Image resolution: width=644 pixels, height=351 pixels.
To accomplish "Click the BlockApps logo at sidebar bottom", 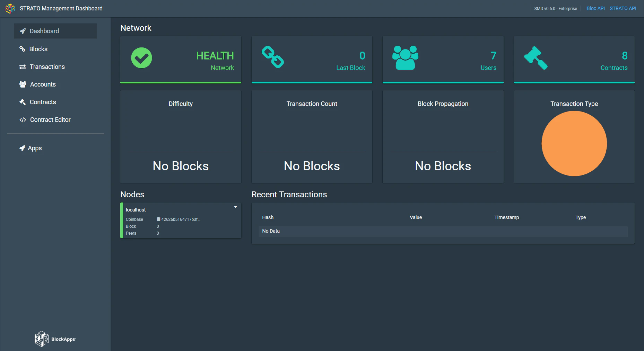I will click(x=55, y=339).
